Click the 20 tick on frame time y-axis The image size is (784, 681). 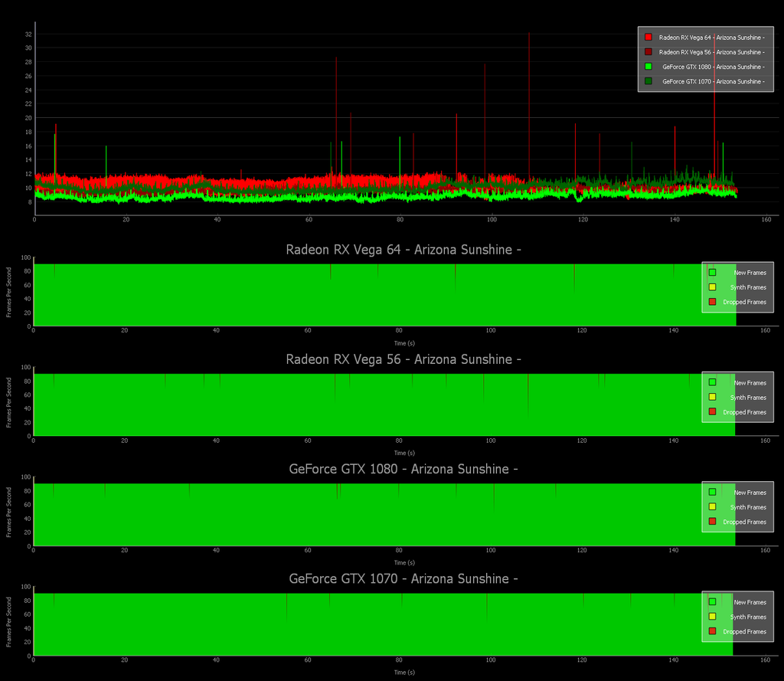coord(28,118)
